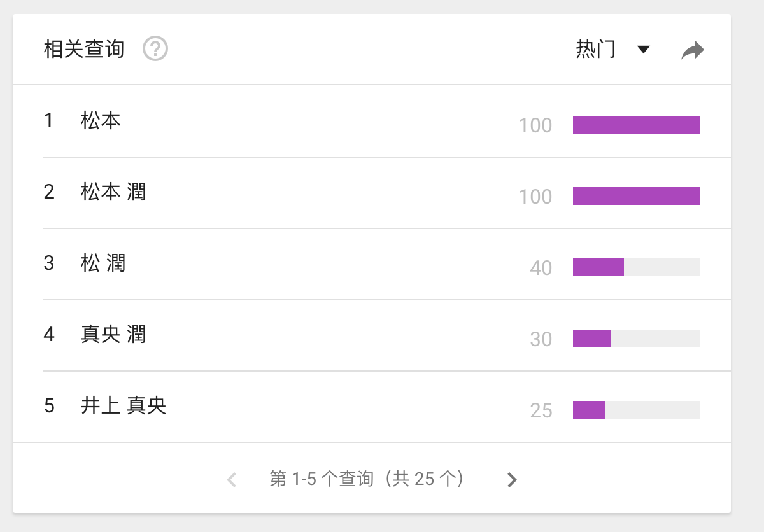Select the 真央 潤 query row
Screen dimensions: 764x532
113,334
